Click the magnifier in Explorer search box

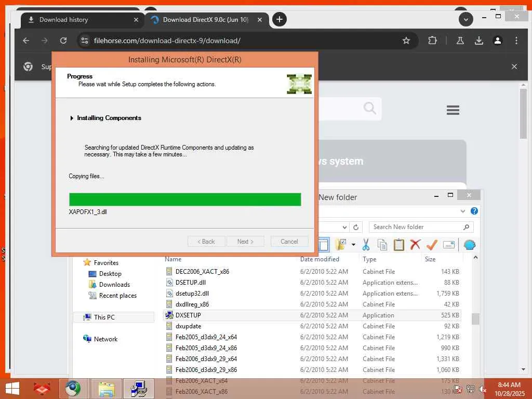(466, 227)
